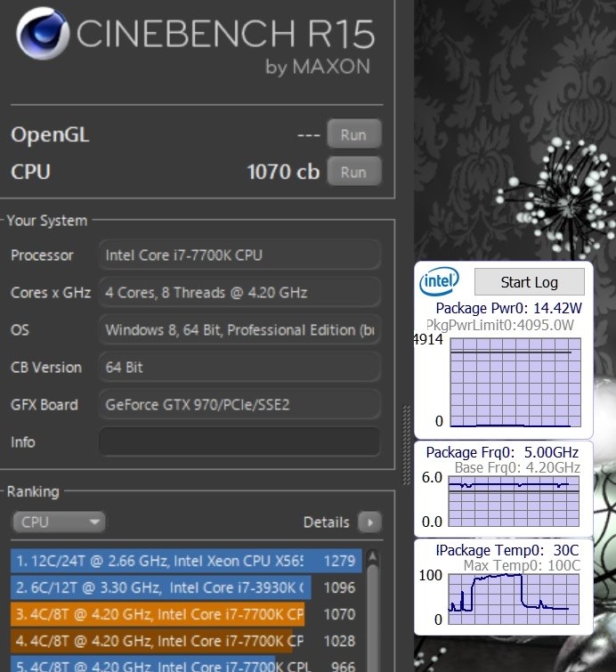The image size is (616, 672).
Task: Select the Processor field Intel Core i7-7700K
Action: click(x=239, y=255)
